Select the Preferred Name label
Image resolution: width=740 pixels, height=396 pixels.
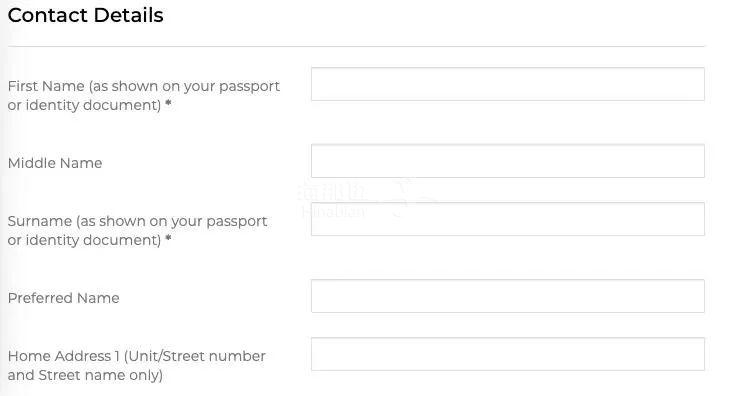(63, 298)
